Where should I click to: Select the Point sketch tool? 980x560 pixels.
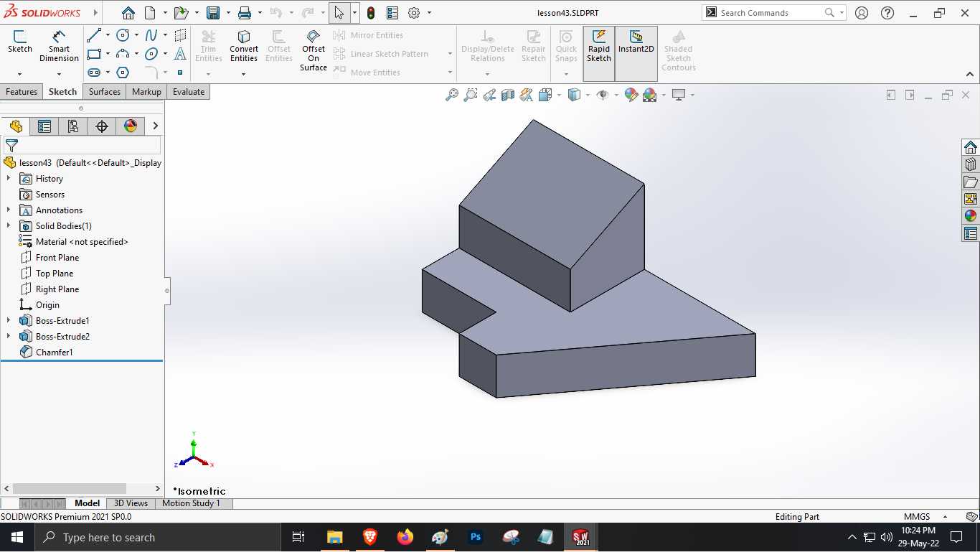click(180, 73)
